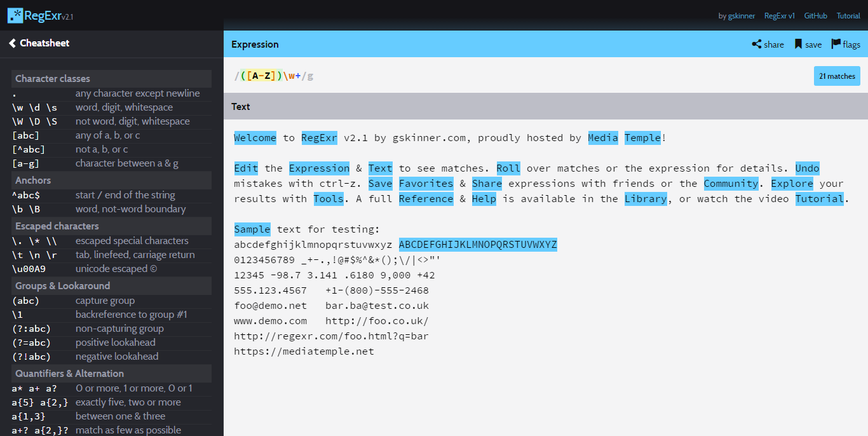868x436 pixels.
Task: Select the Quantifiers & Alternation heading
Action: (111, 374)
